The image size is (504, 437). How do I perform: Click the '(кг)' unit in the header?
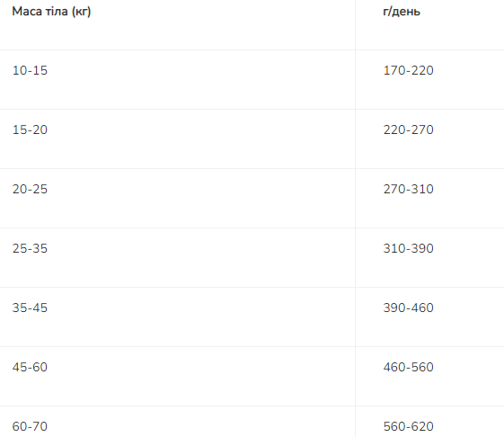coord(82,12)
